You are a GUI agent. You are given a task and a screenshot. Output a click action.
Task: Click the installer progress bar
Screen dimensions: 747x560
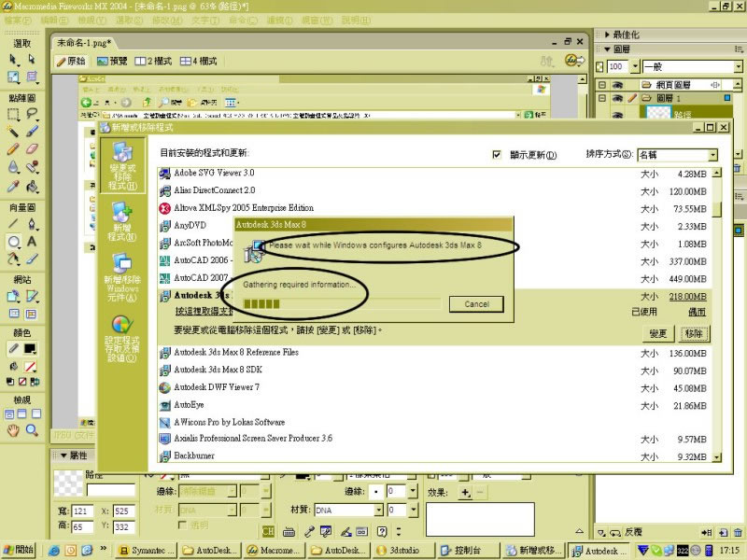[x=343, y=304]
